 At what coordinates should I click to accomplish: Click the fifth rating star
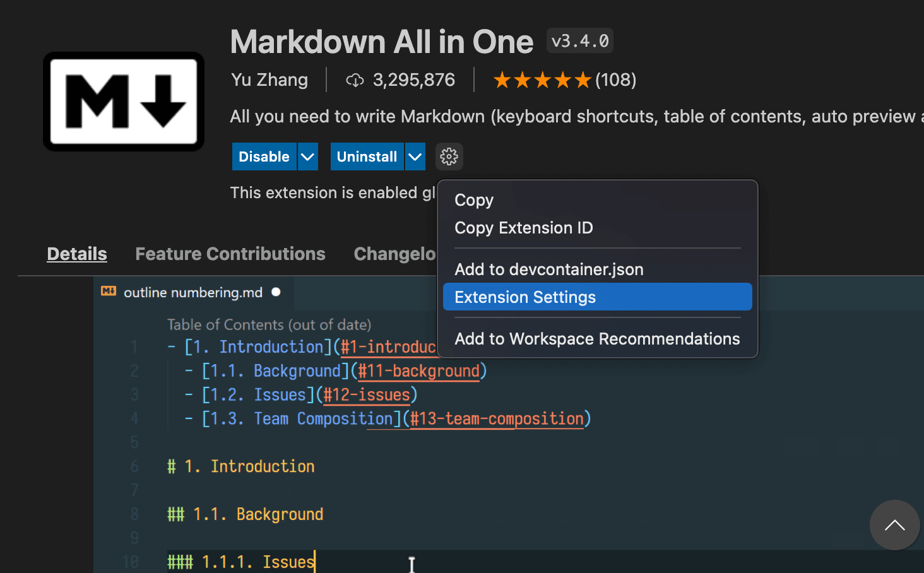pos(584,80)
